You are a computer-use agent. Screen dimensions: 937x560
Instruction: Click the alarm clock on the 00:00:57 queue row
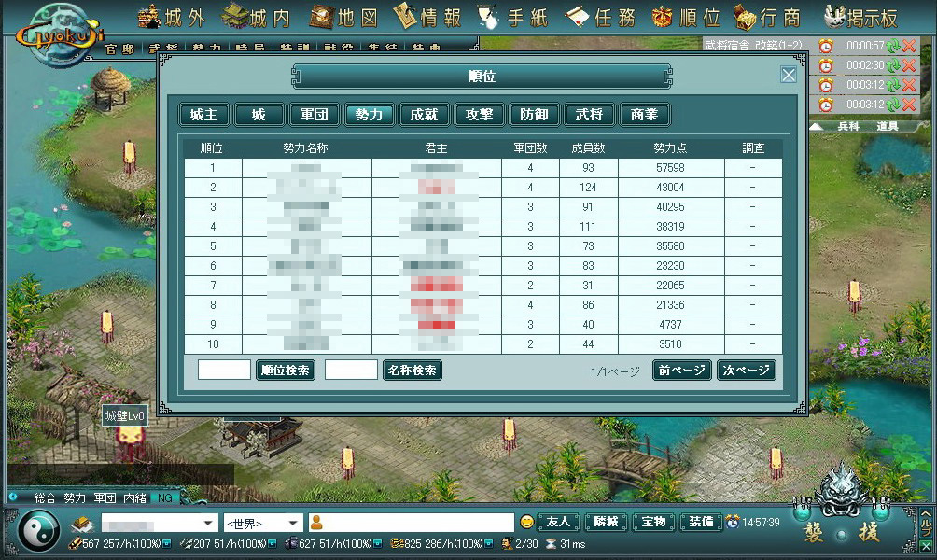click(x=826, y=46)
